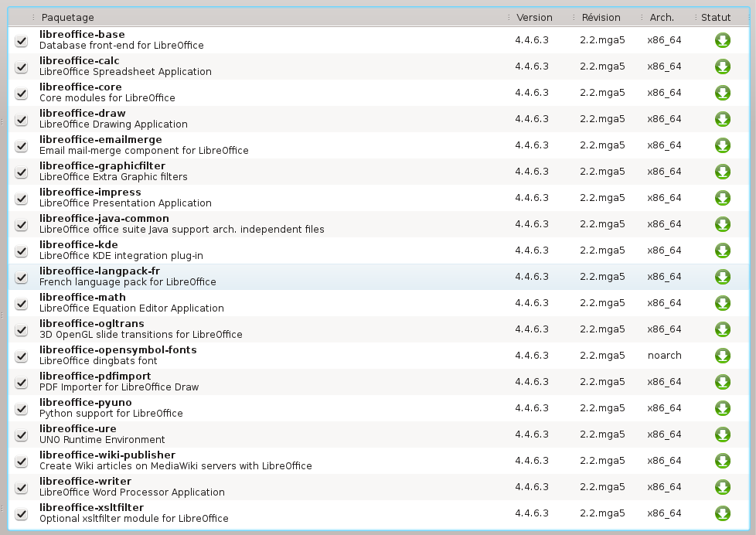This screenshot has width=756, height=535.
Task: Click the green status icon for libreoffice-impress
Action: click(x=722, y=198)
